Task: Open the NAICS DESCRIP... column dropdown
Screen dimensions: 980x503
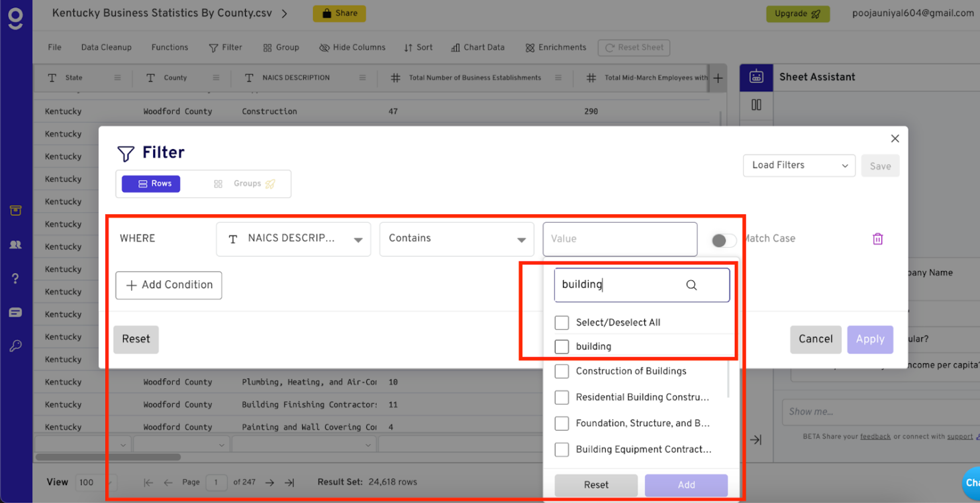Action: [x=293, y=239]
